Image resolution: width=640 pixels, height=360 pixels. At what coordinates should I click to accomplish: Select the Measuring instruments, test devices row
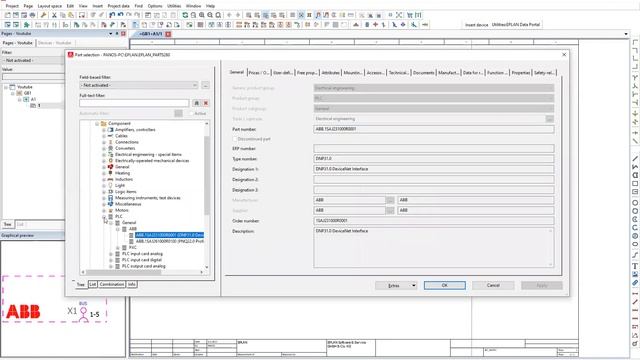147,198
